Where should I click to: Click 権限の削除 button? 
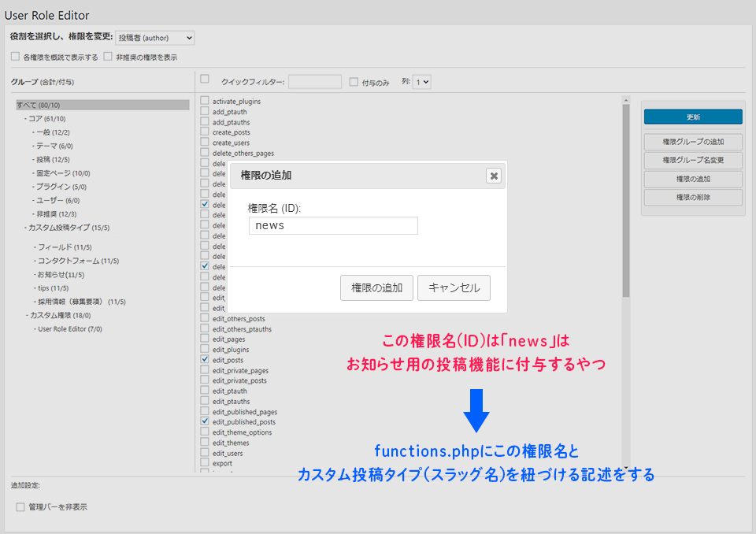pos(693,198)
